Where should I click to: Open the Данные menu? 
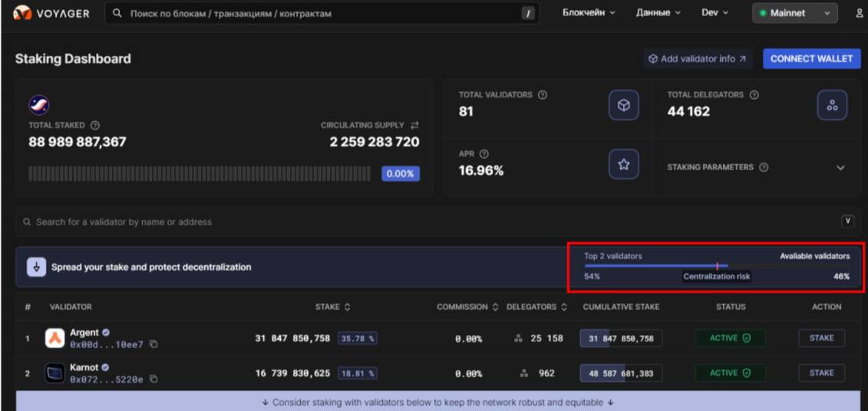[658, 13]
